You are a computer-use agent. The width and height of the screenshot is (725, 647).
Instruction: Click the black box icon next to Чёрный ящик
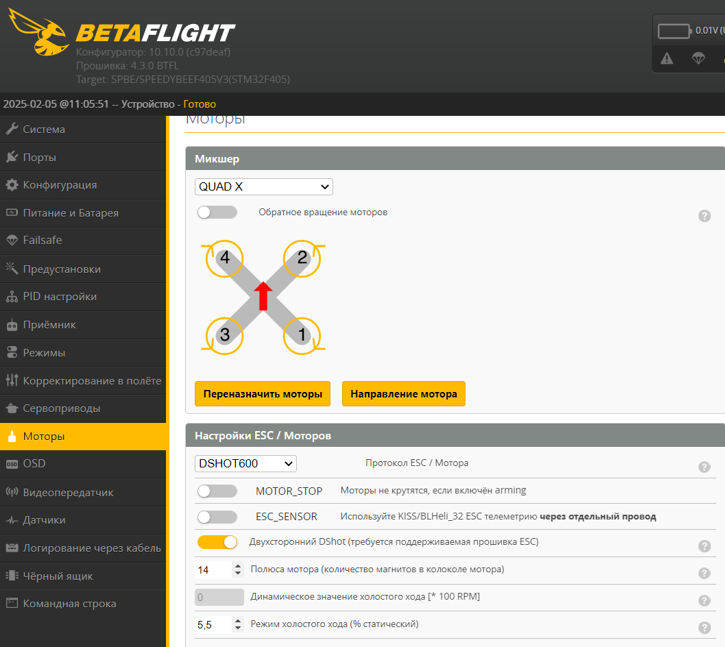coord(12,576)
